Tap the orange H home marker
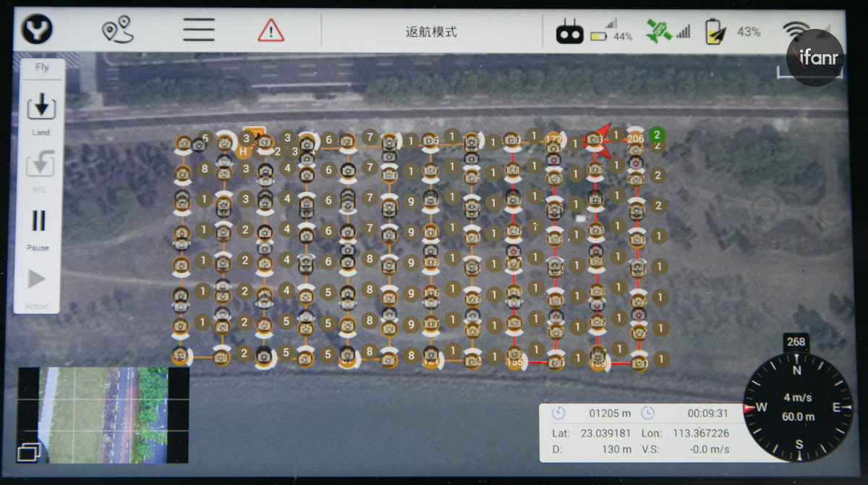 244,151
